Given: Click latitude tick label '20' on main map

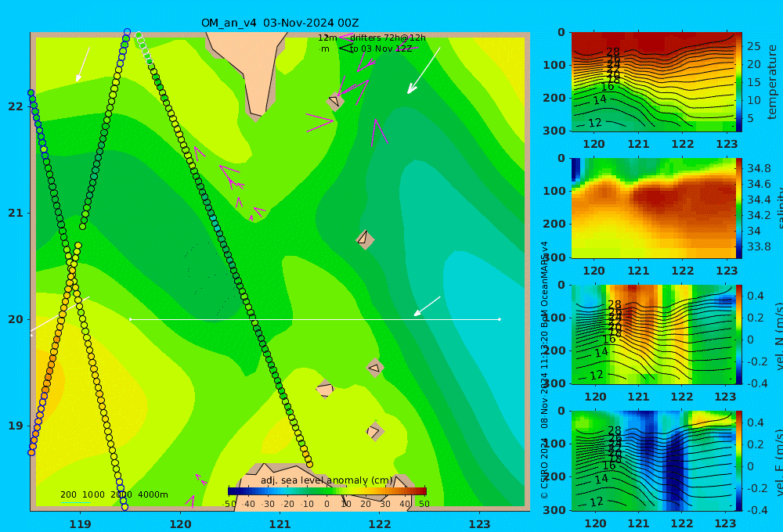Looking at the screenshot, I should pos(16,319).
